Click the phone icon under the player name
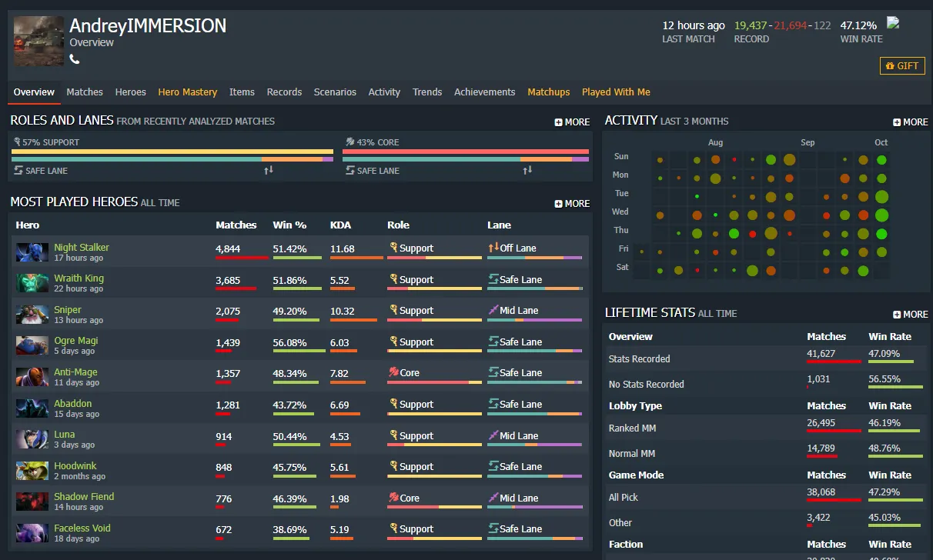The image size is (933, 560). tap(75, 59)
